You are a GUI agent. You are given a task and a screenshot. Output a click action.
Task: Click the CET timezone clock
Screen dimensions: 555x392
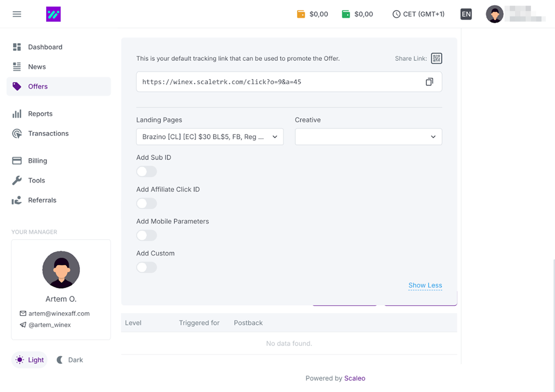click(x=418, y=14)
